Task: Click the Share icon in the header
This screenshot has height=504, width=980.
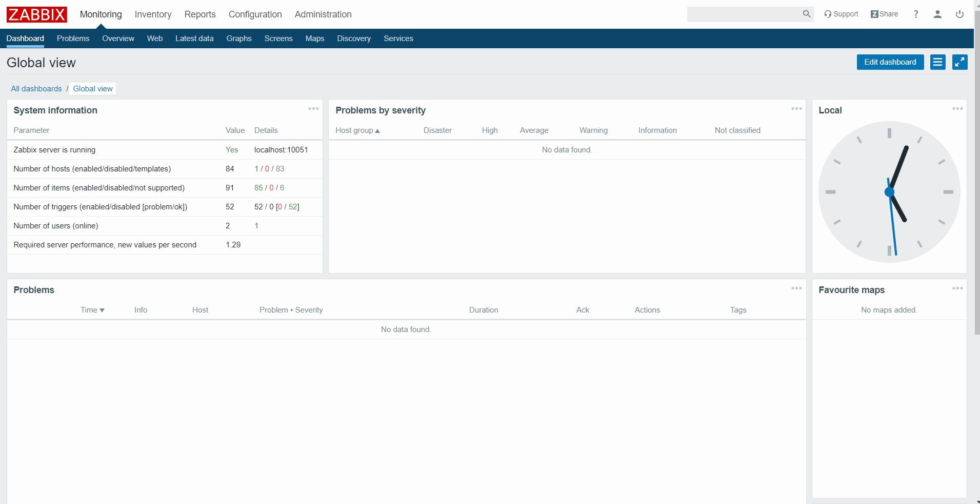Action: coord(876,14)
